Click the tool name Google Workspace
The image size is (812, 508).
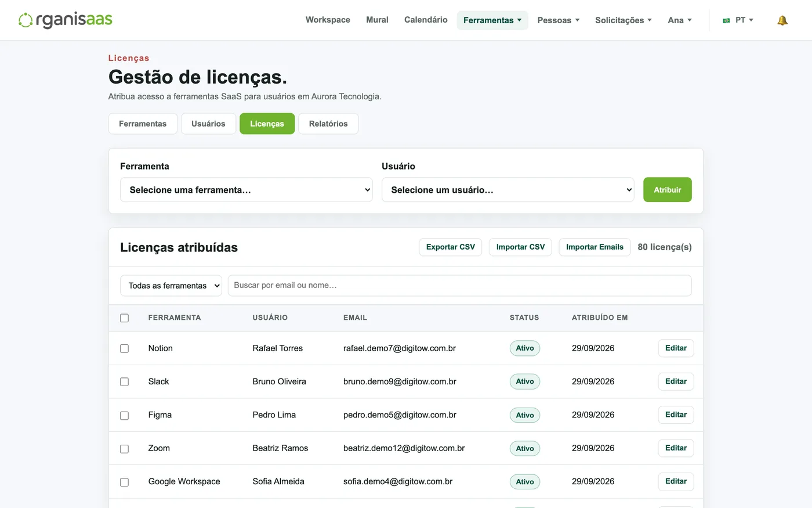coord(184,481)
